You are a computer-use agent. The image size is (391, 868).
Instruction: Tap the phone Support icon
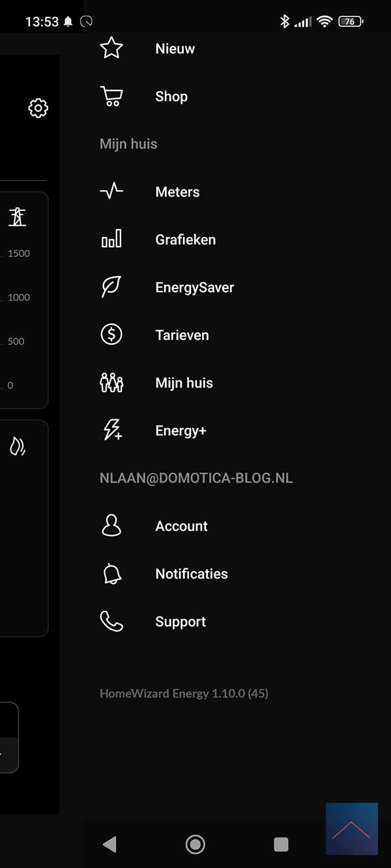[x=111, y=621]
